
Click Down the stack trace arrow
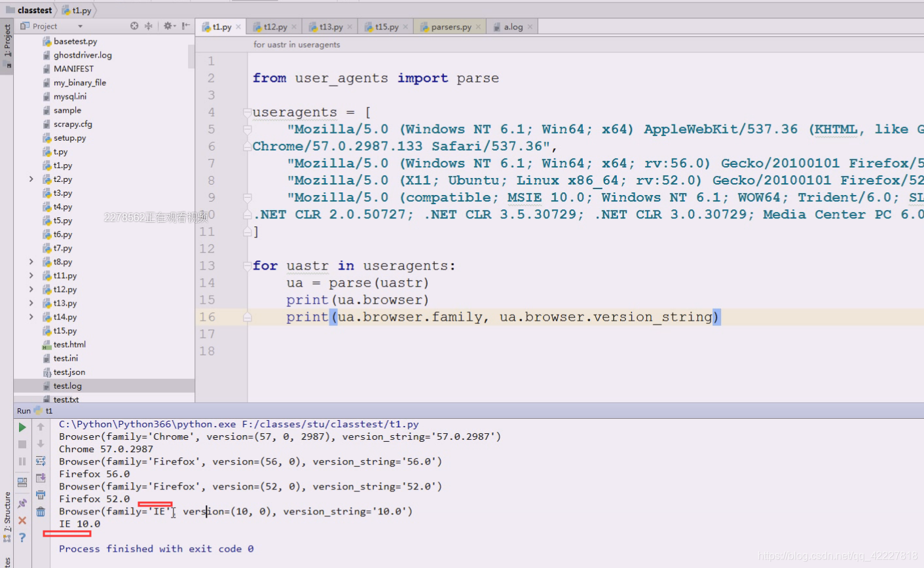click(41, 444)
